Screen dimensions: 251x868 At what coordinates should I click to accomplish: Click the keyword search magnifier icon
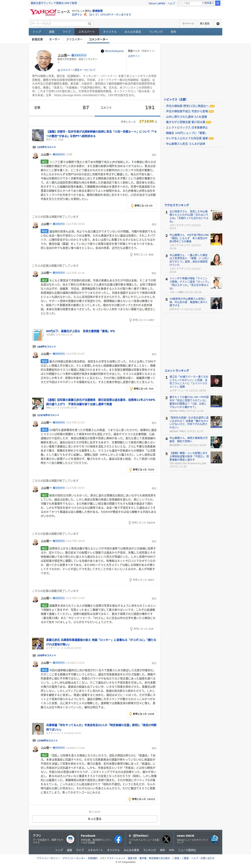[90, 23]
